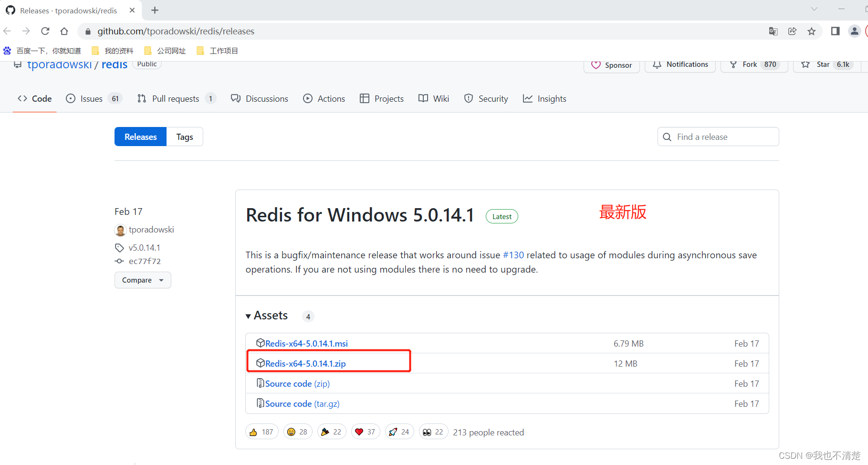
Task: Open a new browser tab
Action: tap(155, 10)
